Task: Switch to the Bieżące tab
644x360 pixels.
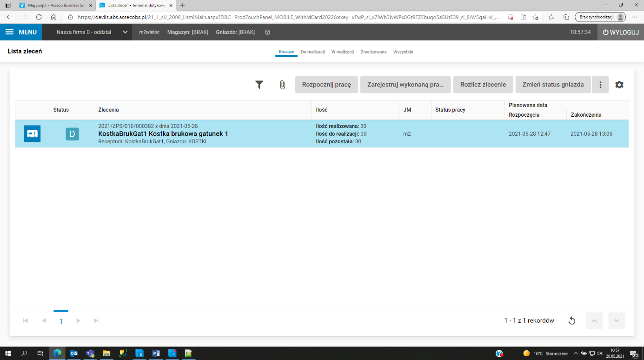Action: (286, 52)
